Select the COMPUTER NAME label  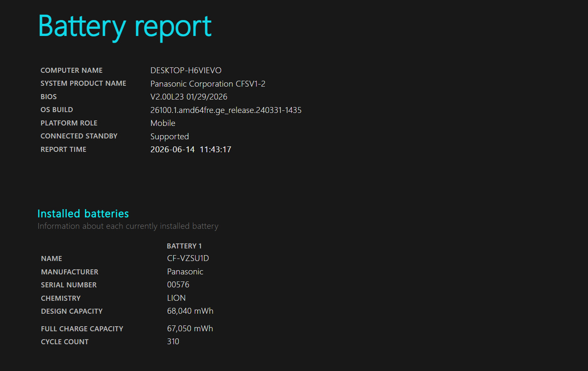click(x=71, y=70)
